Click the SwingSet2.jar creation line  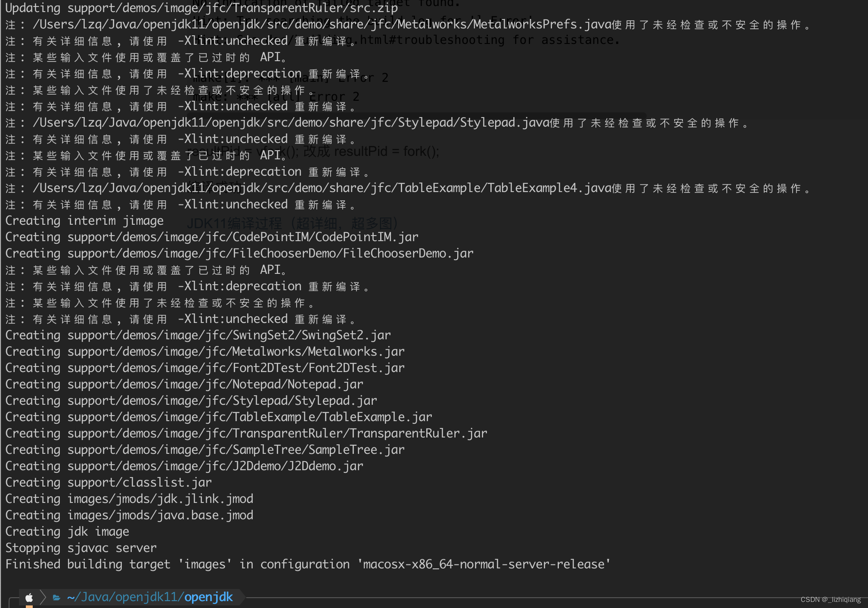(198, 335)
